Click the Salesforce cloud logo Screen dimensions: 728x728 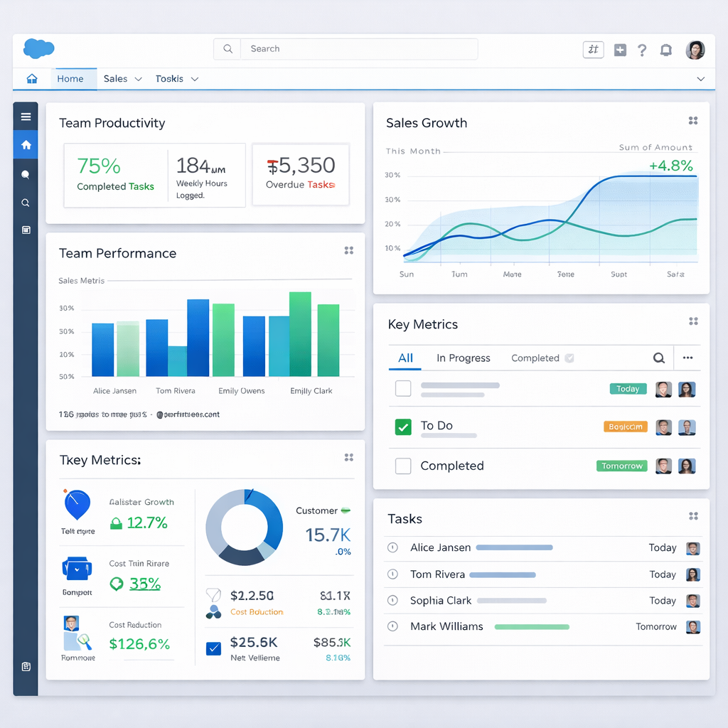[38, 48]
